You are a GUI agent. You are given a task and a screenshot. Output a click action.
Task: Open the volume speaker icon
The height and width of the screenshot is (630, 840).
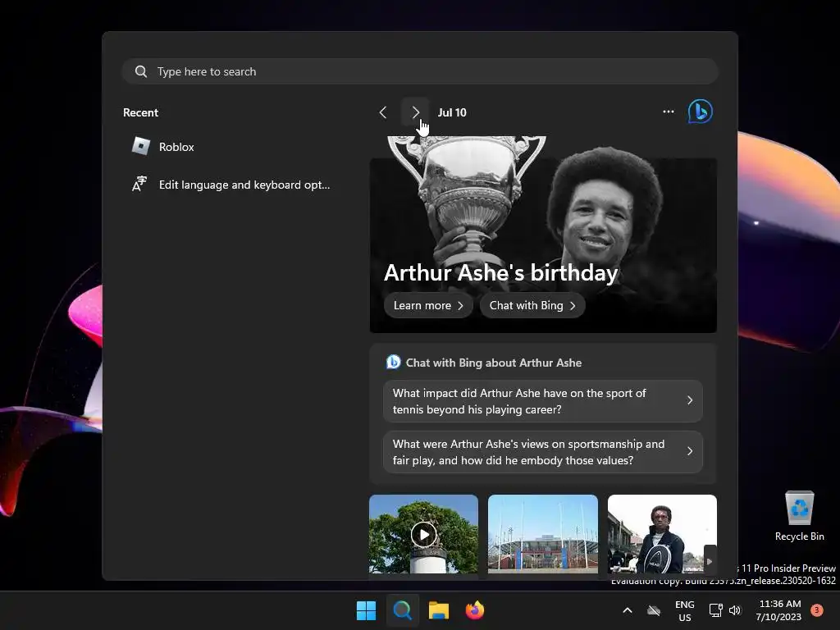coord(735,610)
